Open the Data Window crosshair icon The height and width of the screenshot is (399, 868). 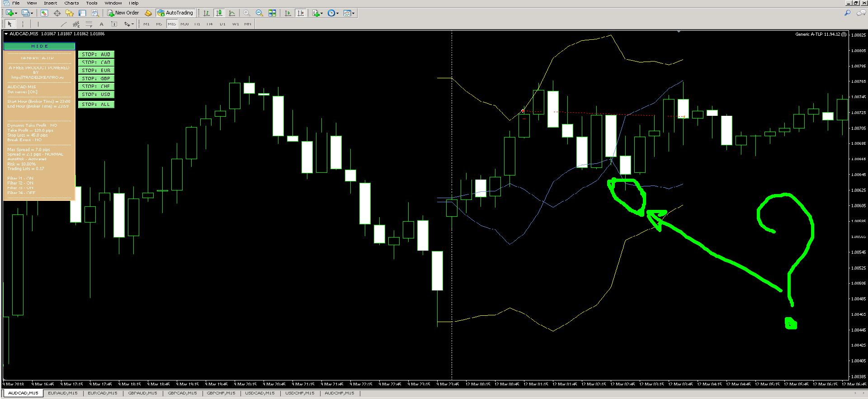pyautogui.click(x=57, y=13)
